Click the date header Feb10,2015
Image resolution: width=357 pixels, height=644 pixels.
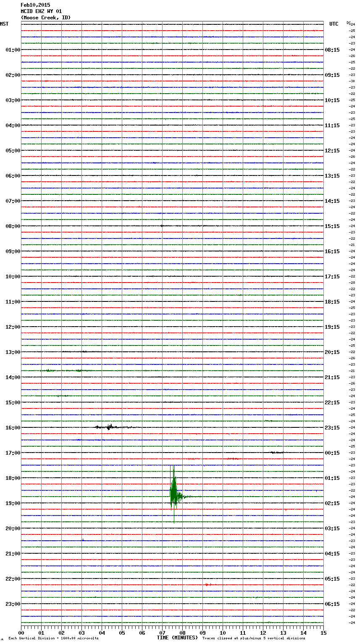35,5
